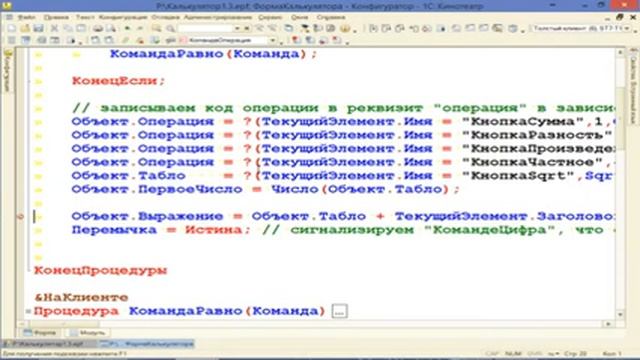The image size is (640, 360).
Task: Click the "КнопкаСумма" string literal
Action: coord(523,122)
